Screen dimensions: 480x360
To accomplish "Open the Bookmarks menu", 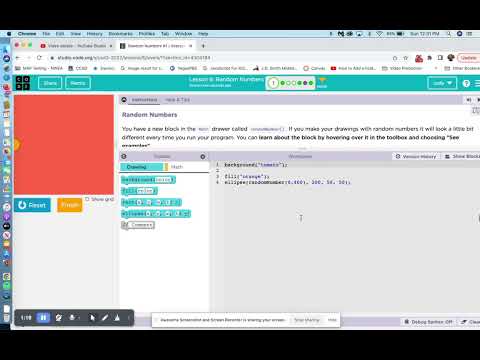I will point(120,34).
